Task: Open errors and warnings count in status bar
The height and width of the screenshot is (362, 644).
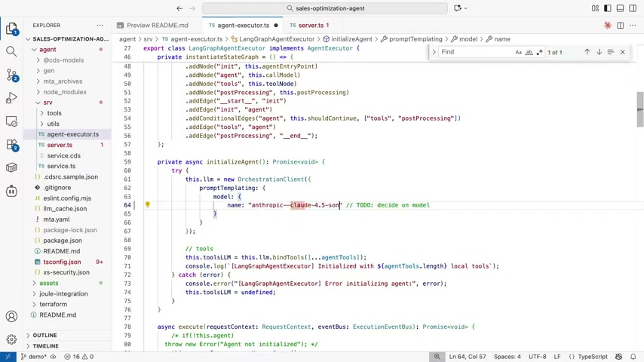Action: click(79, 357)
